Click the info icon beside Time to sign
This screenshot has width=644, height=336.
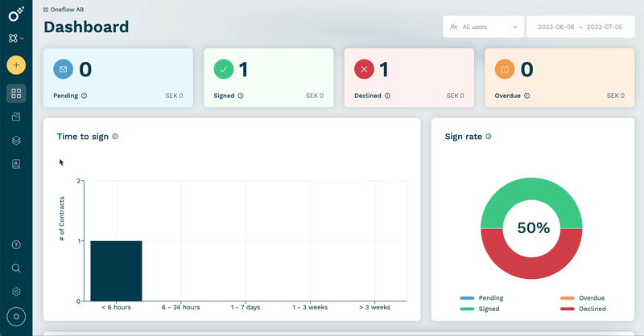tap(115, 136)
